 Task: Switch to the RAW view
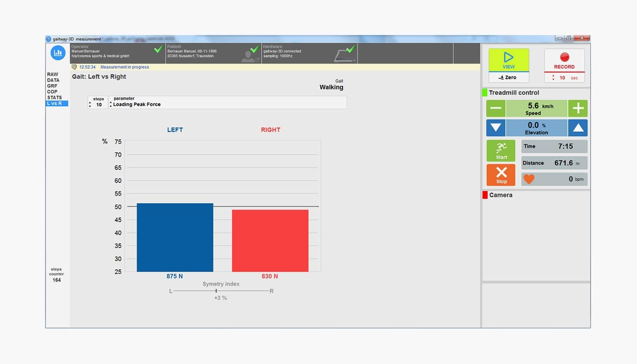(x=53, y=74)
